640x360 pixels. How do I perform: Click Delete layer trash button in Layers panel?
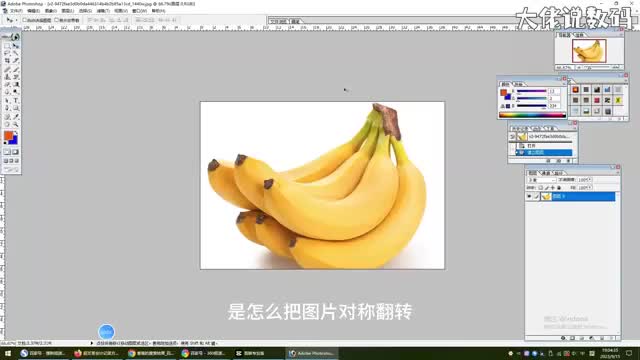[611, 338]
